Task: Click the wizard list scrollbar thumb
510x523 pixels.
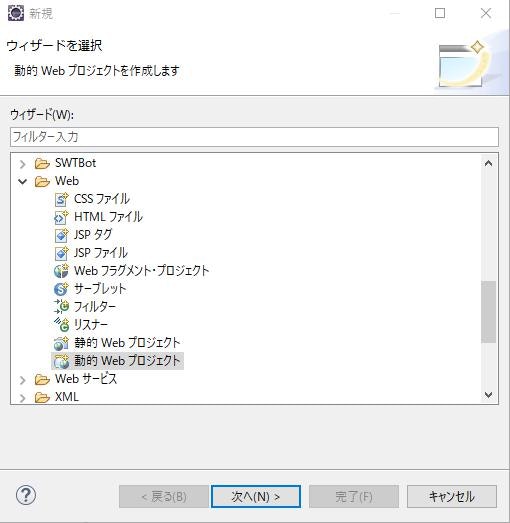Action: tap(489, 312)
